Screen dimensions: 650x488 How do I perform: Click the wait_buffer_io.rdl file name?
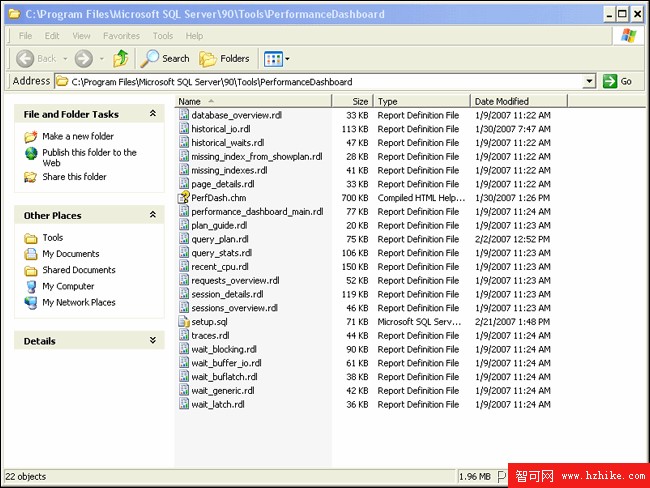(x=226, y=363)
